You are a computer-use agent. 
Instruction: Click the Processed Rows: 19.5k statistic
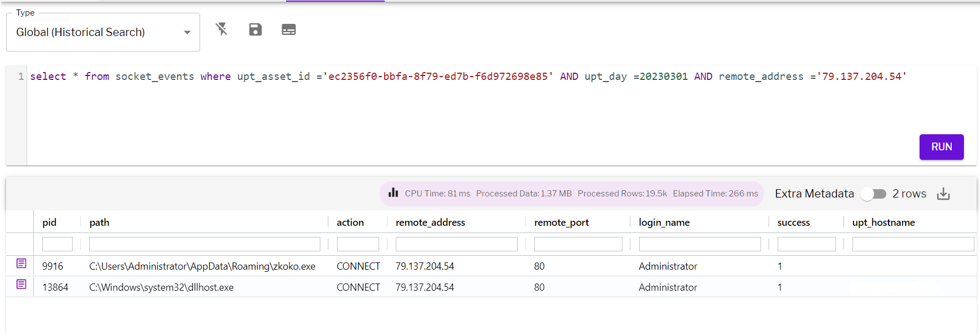[622, 194]
